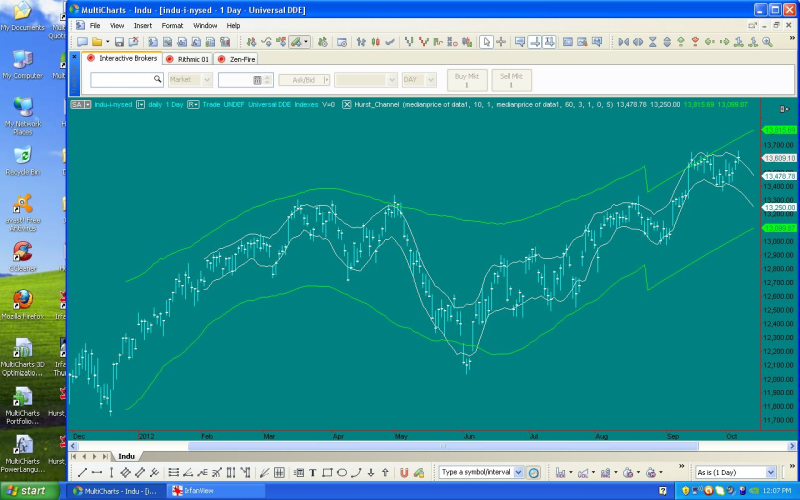
Task: Expand the main toolbar overflow chevron
Action: [792, 38]
